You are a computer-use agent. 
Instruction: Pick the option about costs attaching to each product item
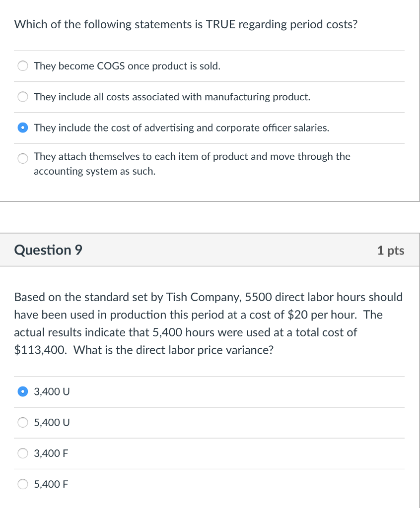coord(22,159)
